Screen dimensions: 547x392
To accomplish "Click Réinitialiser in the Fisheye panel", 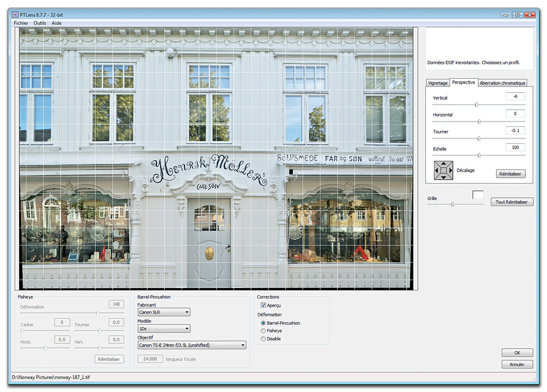I will [109, 359].
